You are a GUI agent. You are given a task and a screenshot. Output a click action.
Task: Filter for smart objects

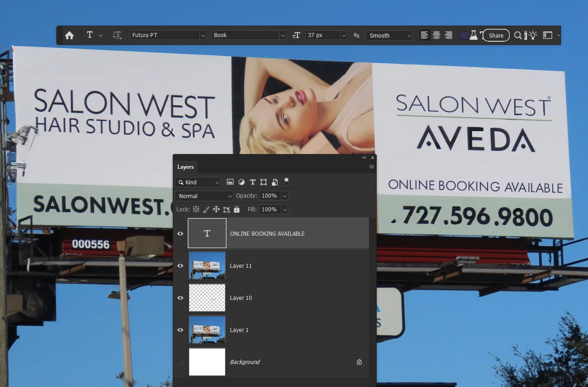[275, 182]
